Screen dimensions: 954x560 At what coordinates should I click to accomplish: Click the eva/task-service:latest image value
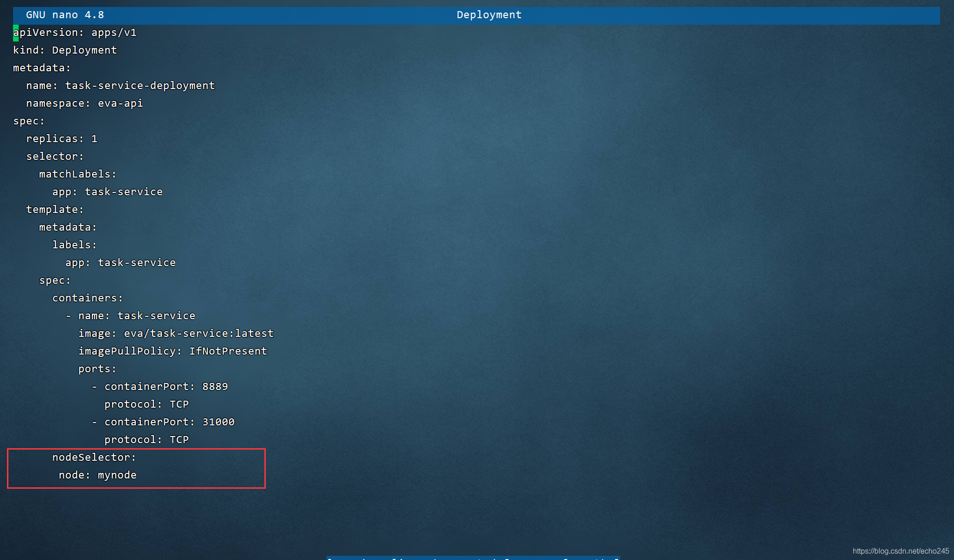coord(199,334)
